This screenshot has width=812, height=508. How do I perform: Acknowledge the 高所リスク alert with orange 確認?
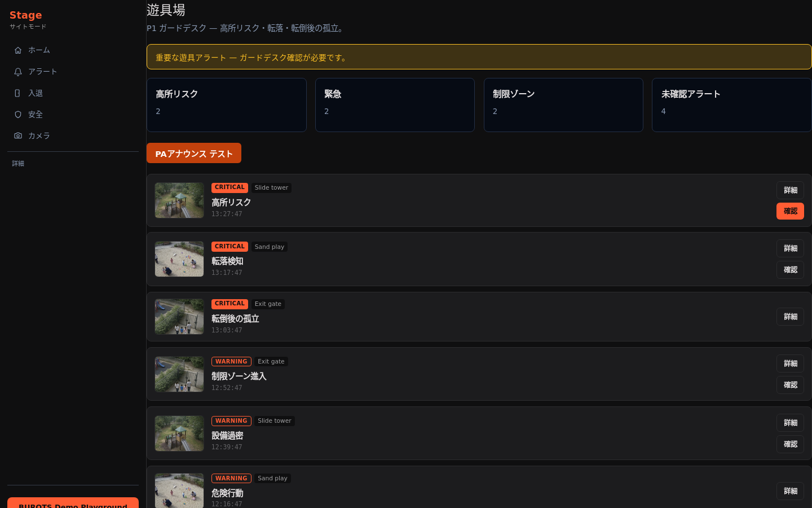tap(790, 211)
